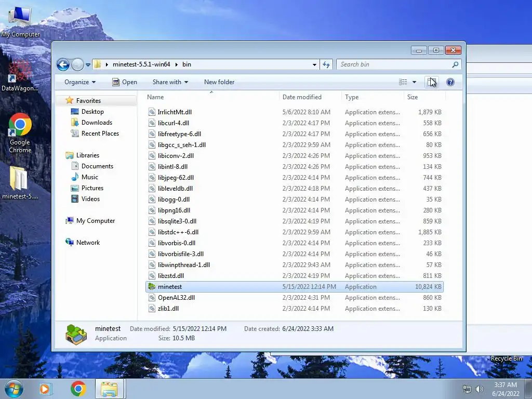Open the Videos library

pyautogui.click(x=90, y=199)
